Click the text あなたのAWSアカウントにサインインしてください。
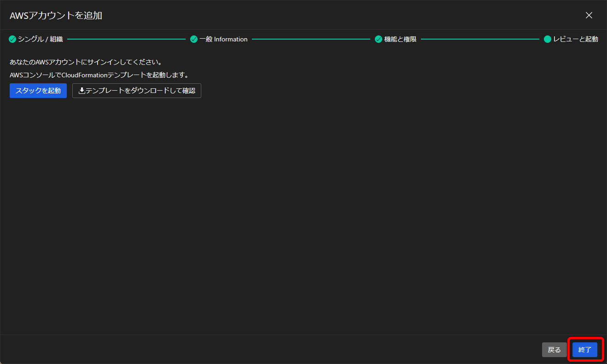Viewport: 607px width, 364px height. (86, 62)
